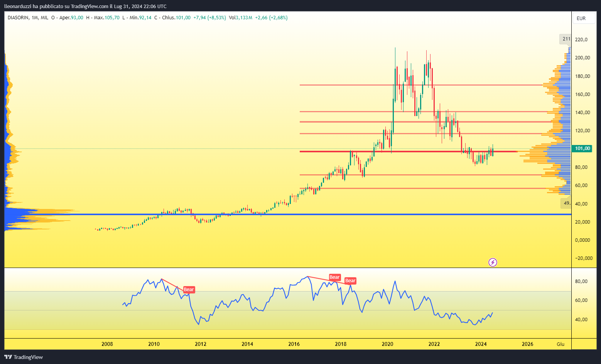Open the EUR currency selector
This screenshot has height=364, width=601.
584,18
